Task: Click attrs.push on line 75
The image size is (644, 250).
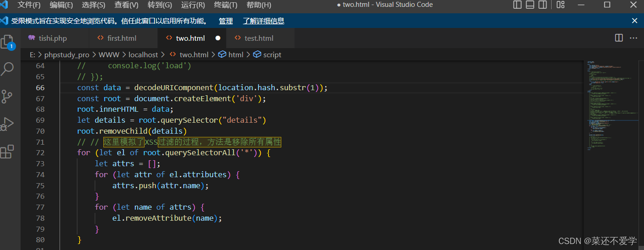Action: click(134, 185)
